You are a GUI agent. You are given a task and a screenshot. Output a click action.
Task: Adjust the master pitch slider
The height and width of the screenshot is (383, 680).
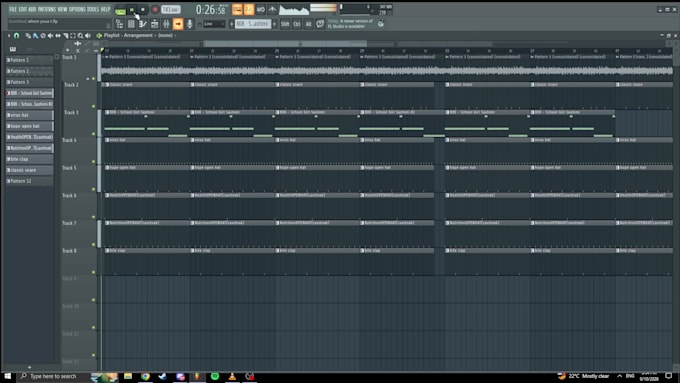pyautogui.click(x=356, y=7)
